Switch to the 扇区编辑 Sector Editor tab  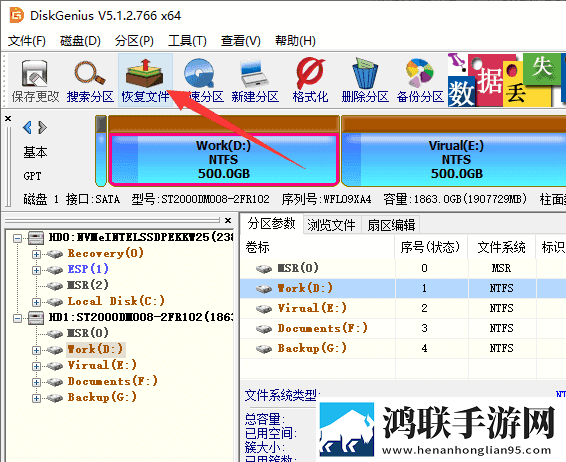(391, 225)
